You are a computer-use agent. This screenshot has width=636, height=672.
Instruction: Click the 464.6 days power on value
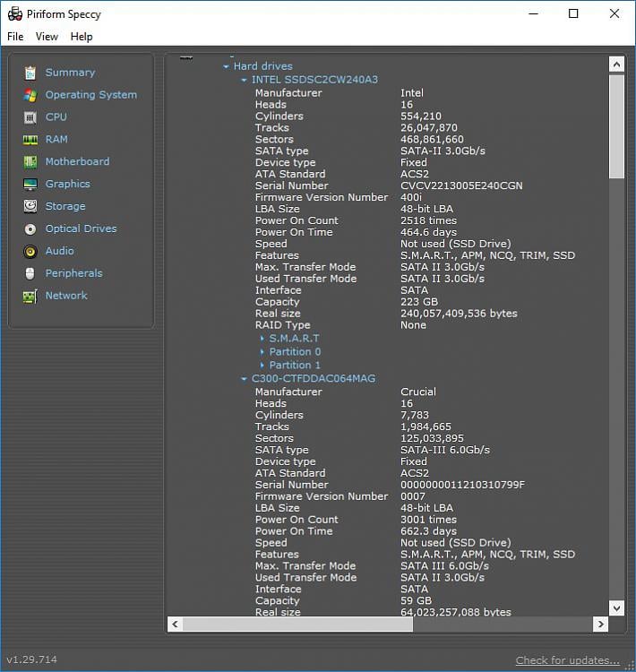(x=428, y=232)
